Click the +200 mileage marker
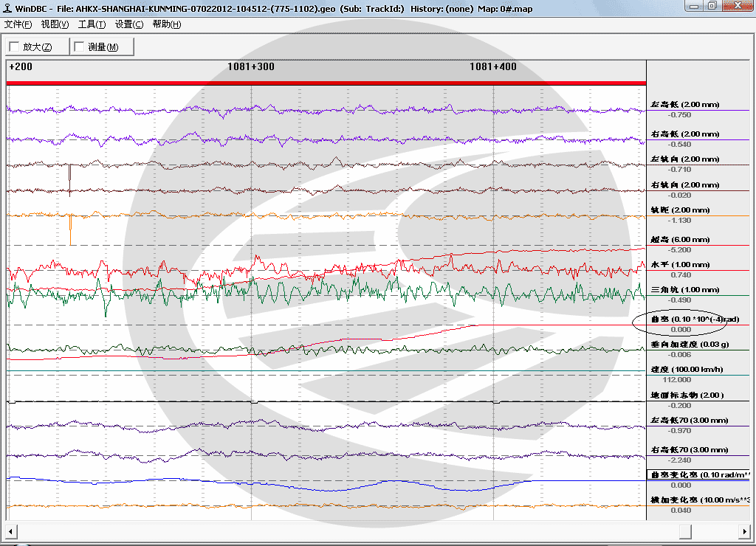Viewport: 756px width, 546px height. click(21, 66)
